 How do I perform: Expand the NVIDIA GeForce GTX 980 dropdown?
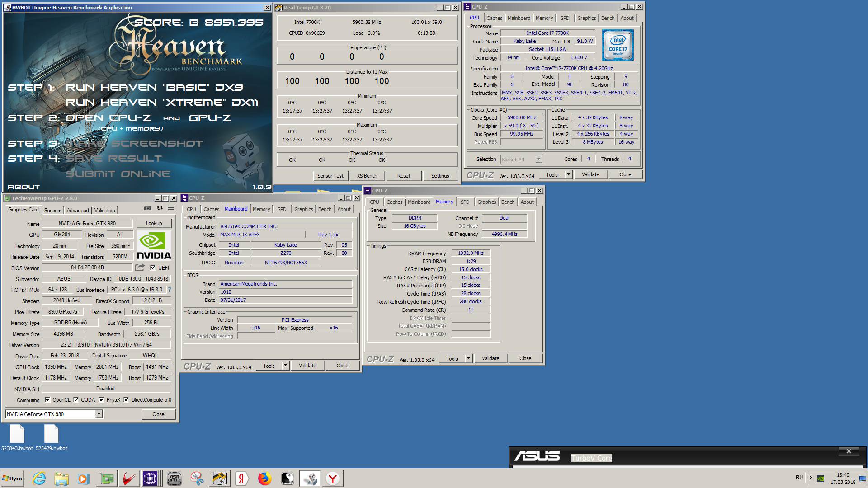pyautogui.click(x=99, y=414)
